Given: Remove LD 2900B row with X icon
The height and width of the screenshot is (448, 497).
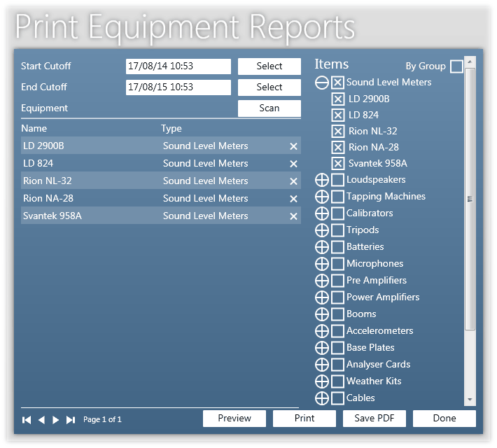Looking at the screenshot, I should tap(293, 146).
